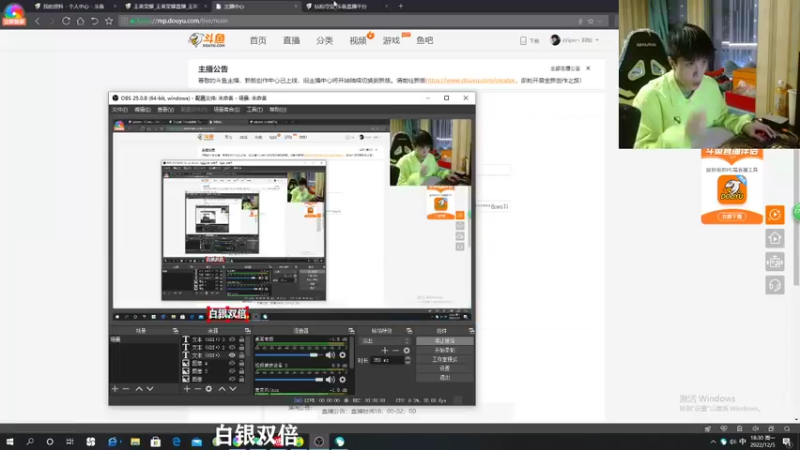The width and height of the screenshot is (800, 450).
Task: Click the browser undo-close arrow icon
Action: 94,21
